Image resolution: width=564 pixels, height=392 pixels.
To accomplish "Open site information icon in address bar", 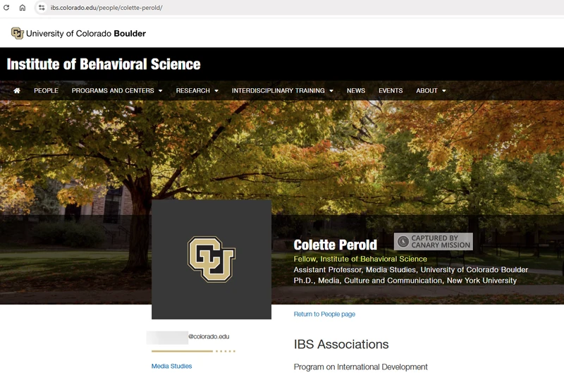I will click(x=42, y=8).
